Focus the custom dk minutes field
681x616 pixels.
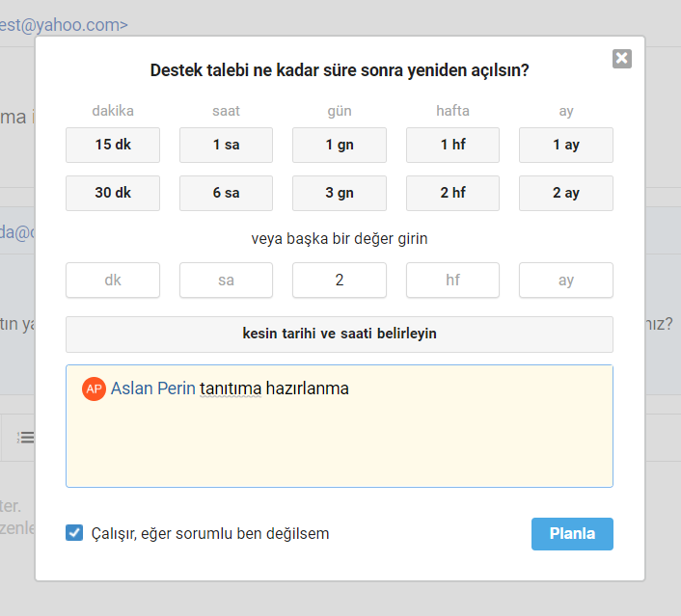pos(113,280)
